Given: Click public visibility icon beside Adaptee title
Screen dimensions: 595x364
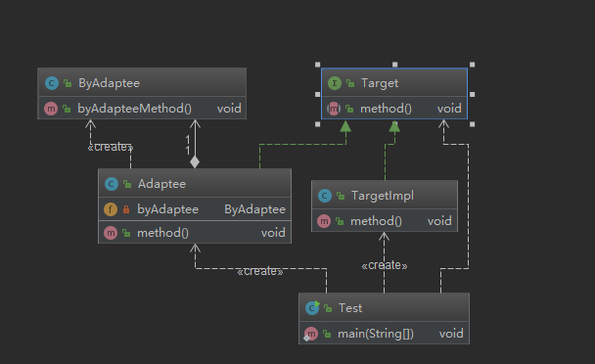Looking at the screenshot, I should coord(127,184).
